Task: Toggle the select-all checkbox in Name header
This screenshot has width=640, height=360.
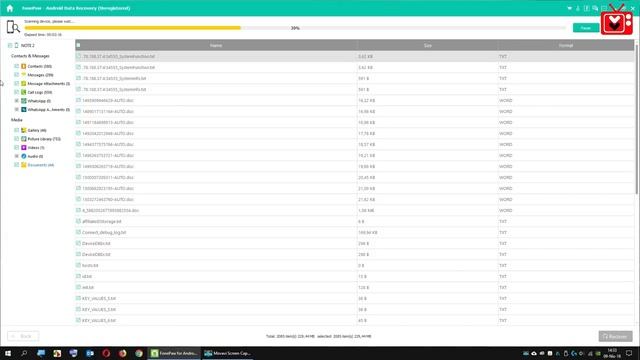Action: (78, 45)
